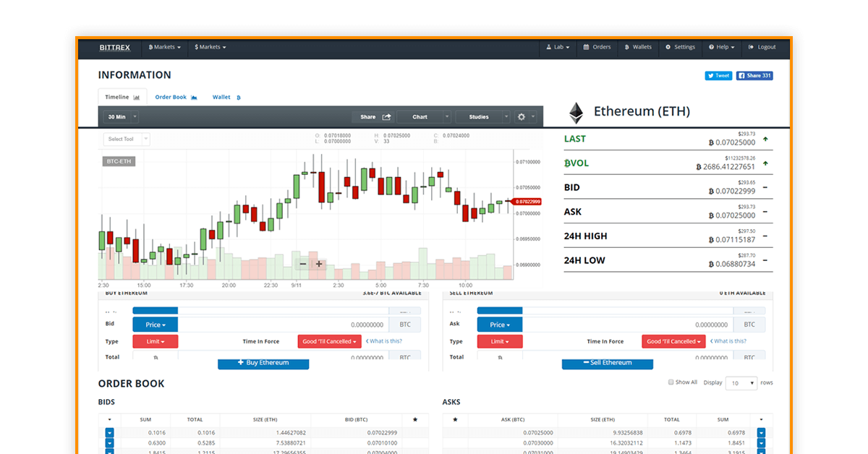Click the Bids table header caret
Screen dimensions: 868x454
point(109,419)
